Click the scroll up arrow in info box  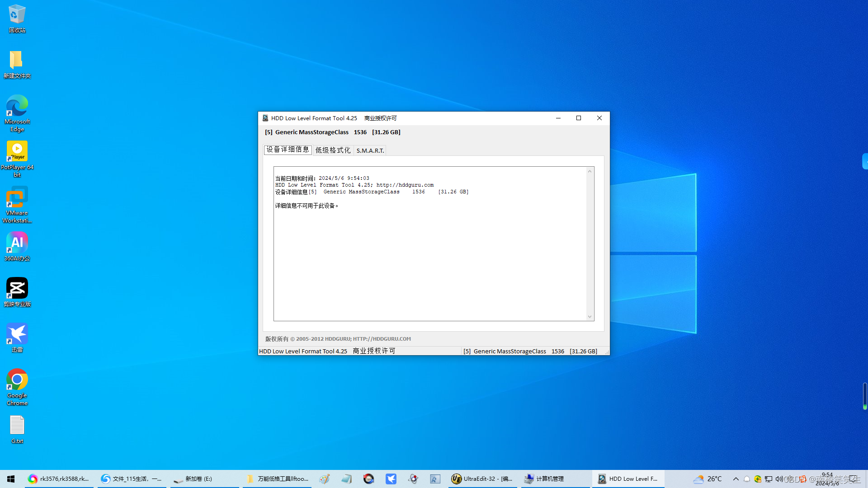590,171
